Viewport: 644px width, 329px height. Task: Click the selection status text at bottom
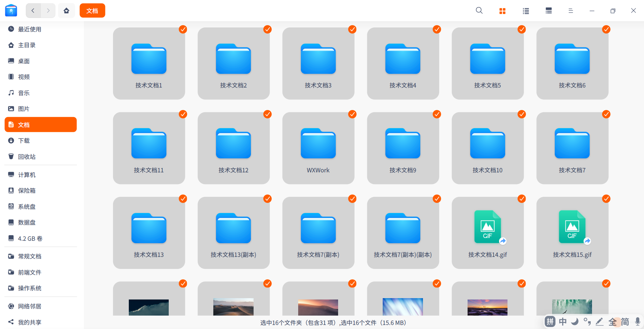[x=333, y=323]
